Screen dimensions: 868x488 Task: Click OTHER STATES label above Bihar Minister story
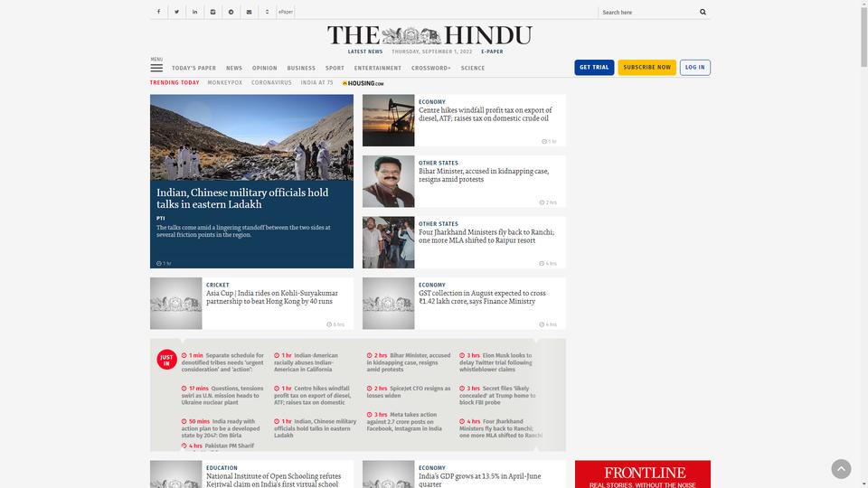pos(439,164)
